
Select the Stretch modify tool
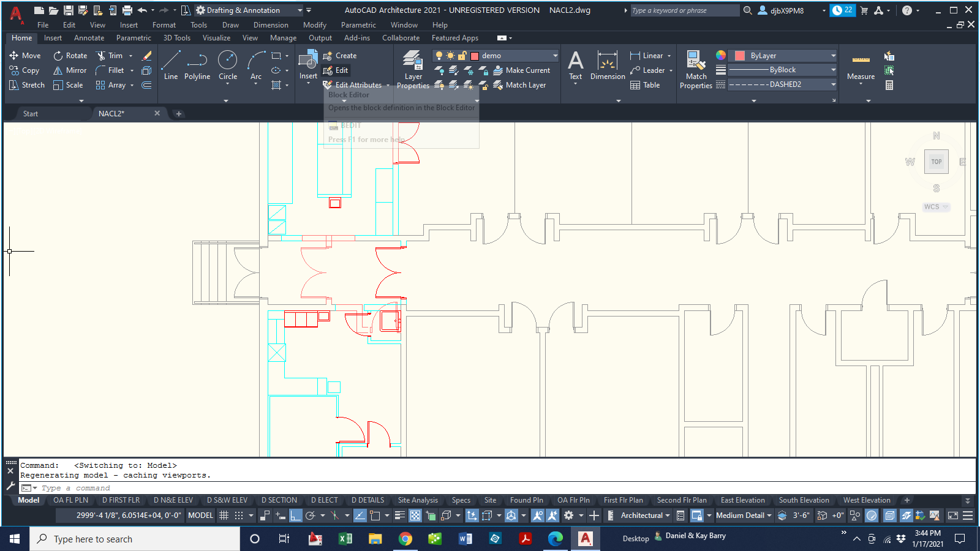[26, 84]
